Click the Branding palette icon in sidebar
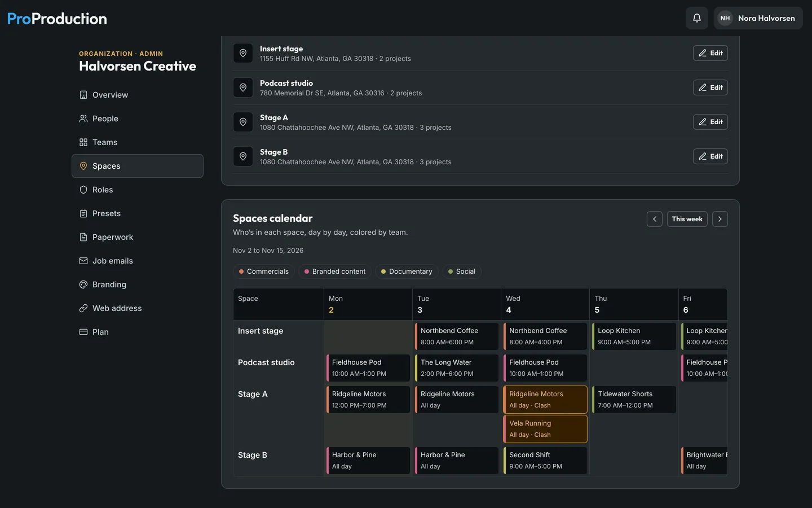The image size is (812, 508). [x=83, y=284]
